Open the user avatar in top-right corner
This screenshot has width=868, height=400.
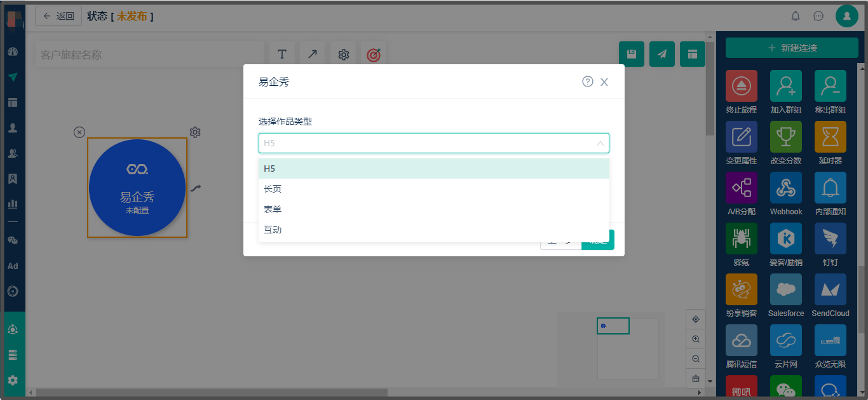(847, 16)
